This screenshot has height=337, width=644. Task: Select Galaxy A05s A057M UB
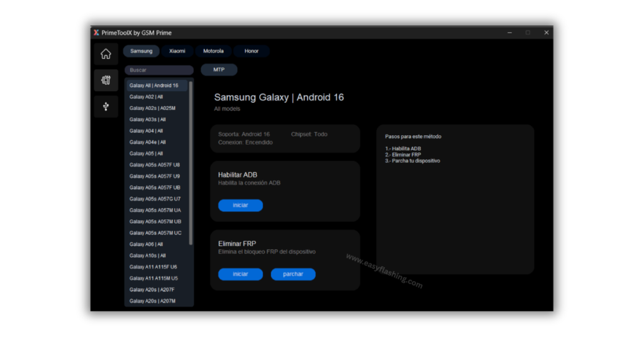pos(157,222)
